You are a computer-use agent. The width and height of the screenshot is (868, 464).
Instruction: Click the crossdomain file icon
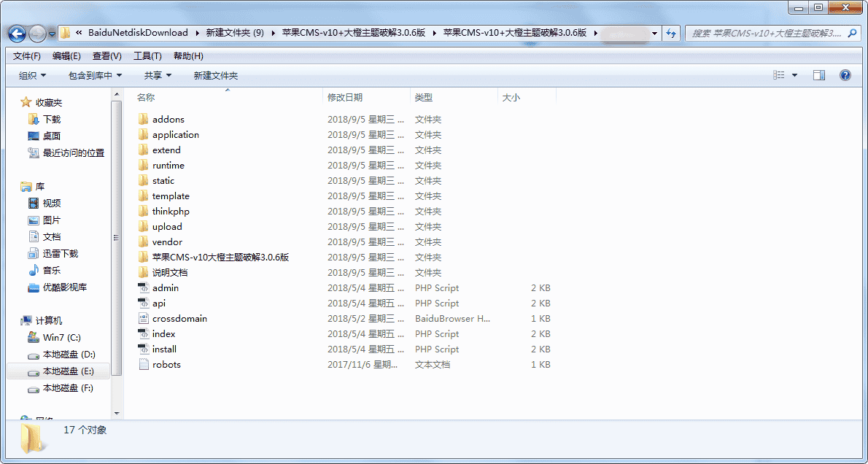click(x=144, y=318)
